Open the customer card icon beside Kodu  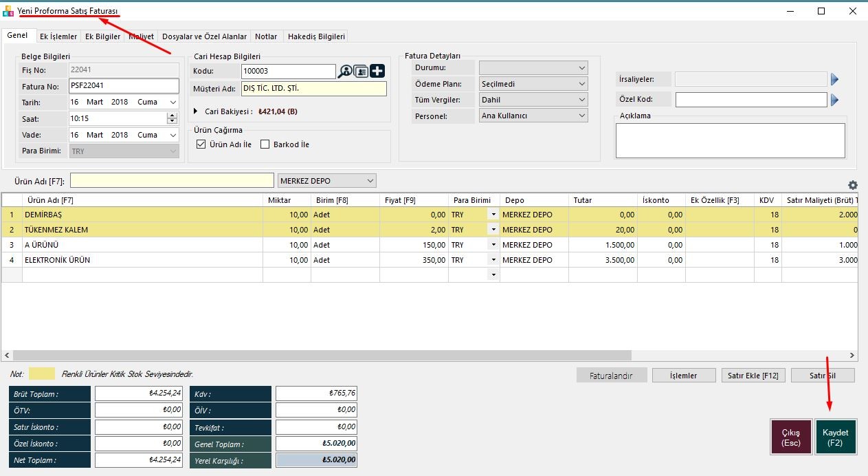(361, 72)
